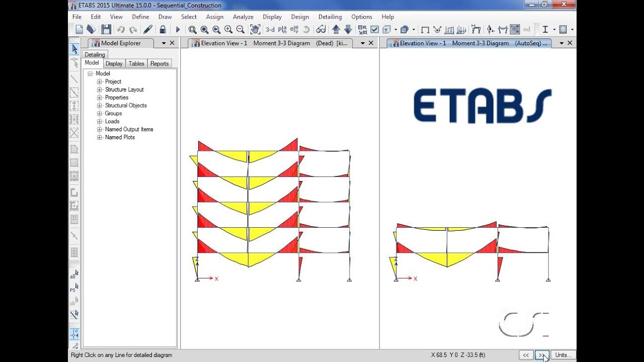Open the Analyze menu

(243, 17)
